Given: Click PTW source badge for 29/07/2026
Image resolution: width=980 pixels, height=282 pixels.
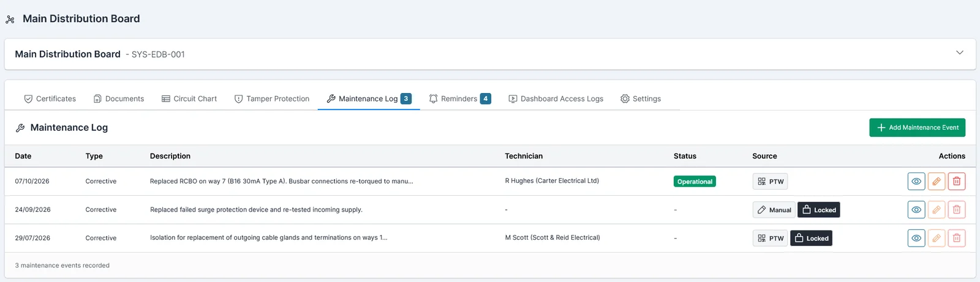Looking at the screenshot, I should [x=770, y=238].
